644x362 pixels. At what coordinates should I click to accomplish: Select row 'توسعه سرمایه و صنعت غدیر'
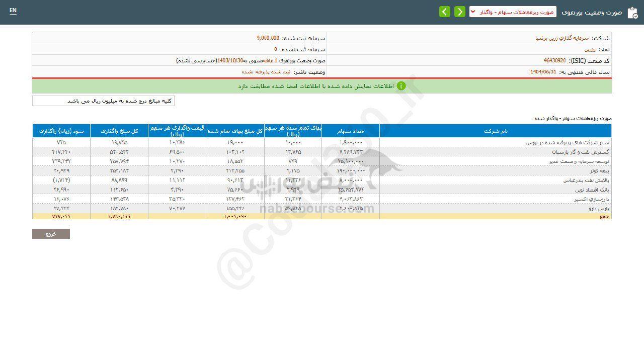tap(322, 161)
